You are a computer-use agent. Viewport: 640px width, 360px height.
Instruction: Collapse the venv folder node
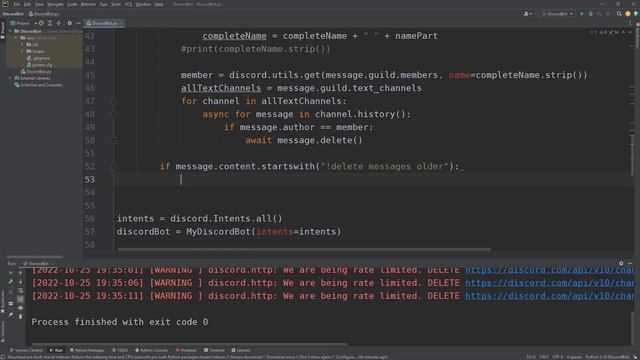[x=17, y=38]
